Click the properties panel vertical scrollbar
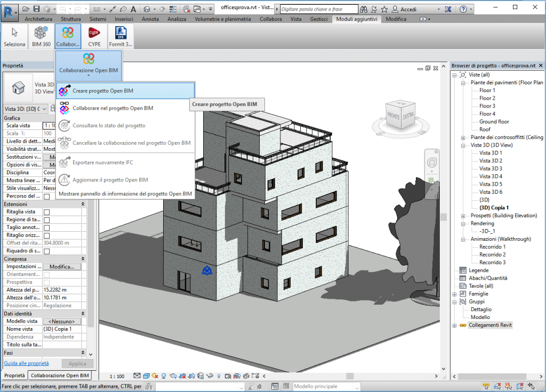546x392 pixels. [x=90, y=240]
